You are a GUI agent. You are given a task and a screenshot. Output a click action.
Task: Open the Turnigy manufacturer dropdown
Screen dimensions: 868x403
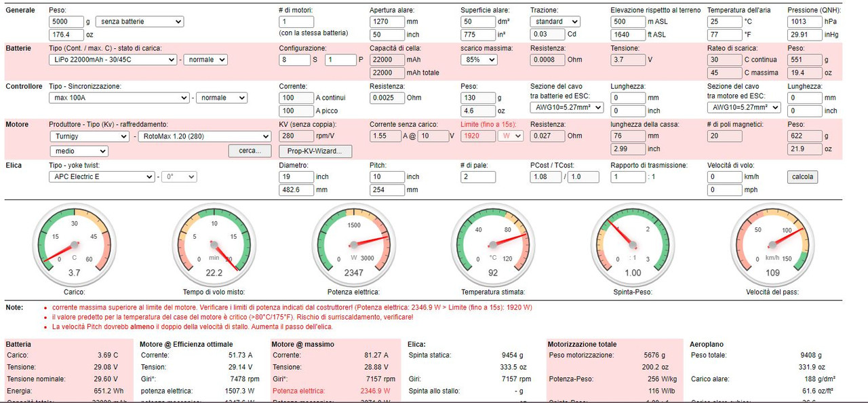click(x=89, y=136)
